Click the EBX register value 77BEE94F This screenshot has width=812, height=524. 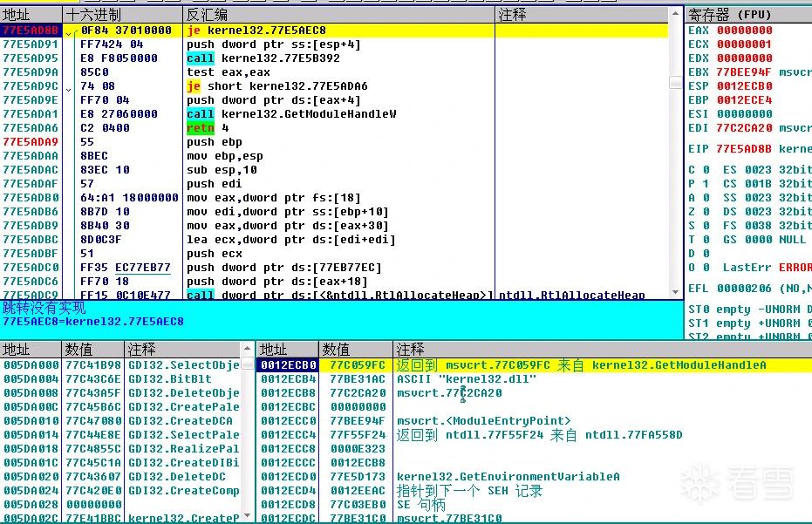coord(744,72)
